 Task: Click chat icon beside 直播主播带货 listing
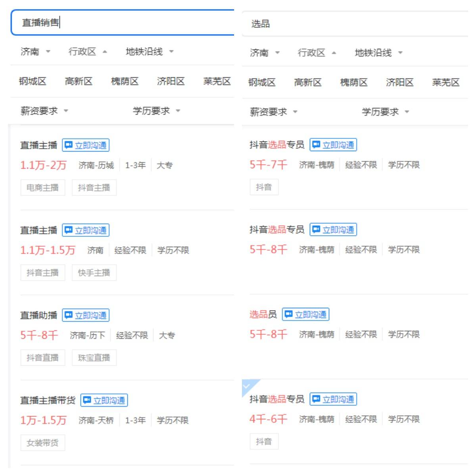click(87, 400)
